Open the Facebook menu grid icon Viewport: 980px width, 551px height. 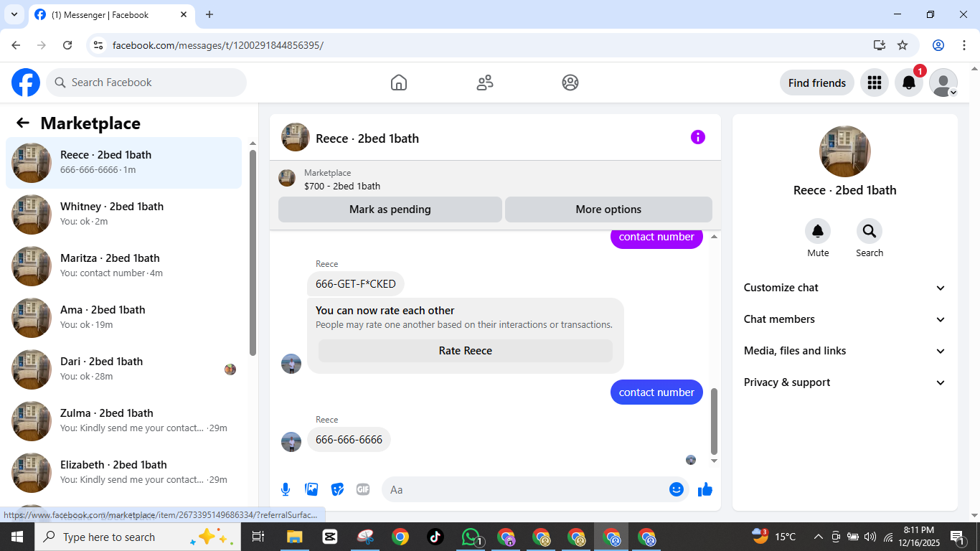pos(874,83)
